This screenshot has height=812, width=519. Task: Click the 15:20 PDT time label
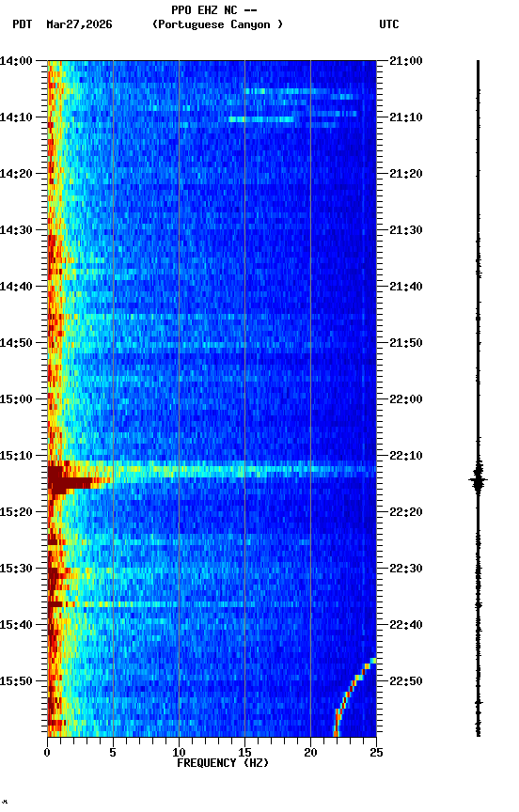(x=16, y=513)
